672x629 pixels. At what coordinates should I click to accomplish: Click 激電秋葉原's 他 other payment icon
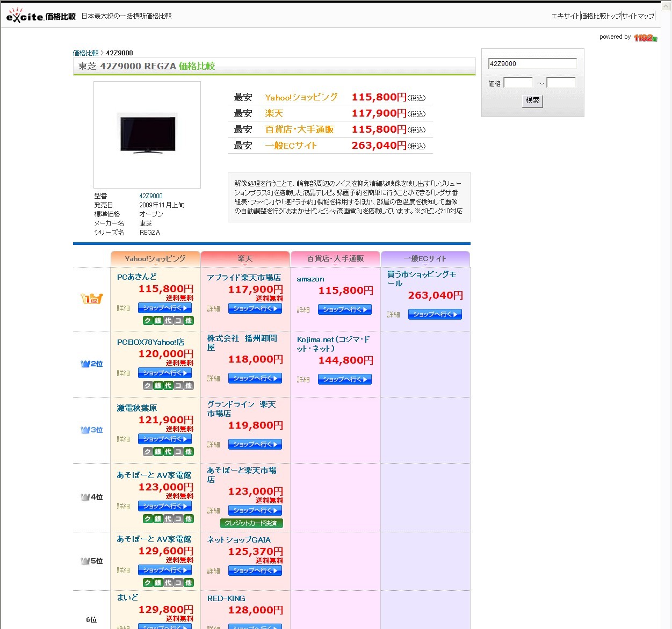pos(189,452)
